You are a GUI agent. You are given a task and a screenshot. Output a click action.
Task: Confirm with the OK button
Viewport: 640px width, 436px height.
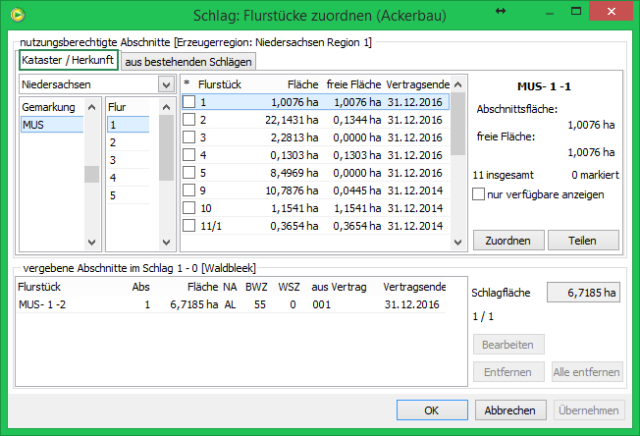click(431, 410)
